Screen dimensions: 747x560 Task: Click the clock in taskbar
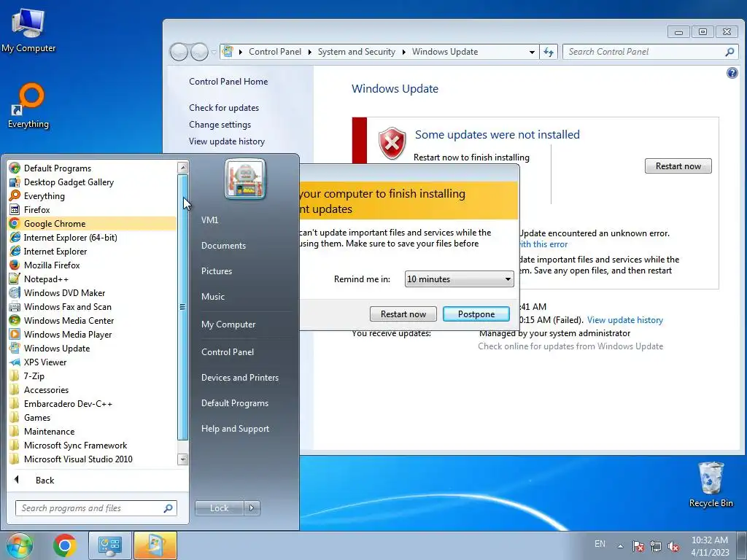pos(709,545)
